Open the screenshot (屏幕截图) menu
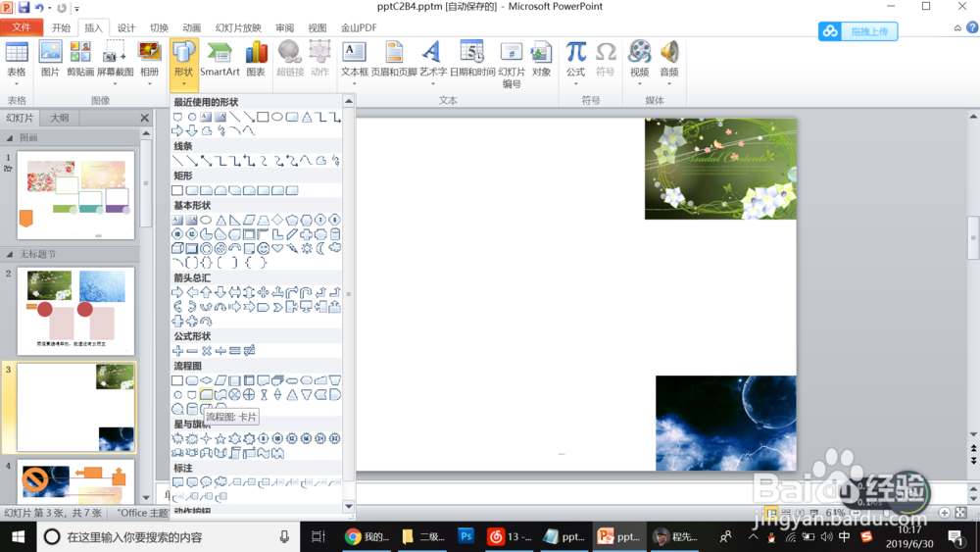Viewport: 980px width, 552px height. (x=115, y=63)
